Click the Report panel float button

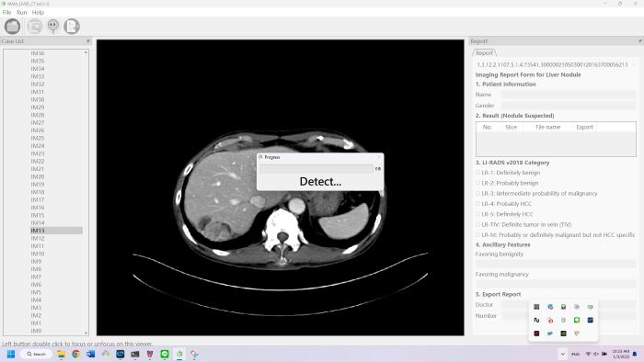[640, 41]
